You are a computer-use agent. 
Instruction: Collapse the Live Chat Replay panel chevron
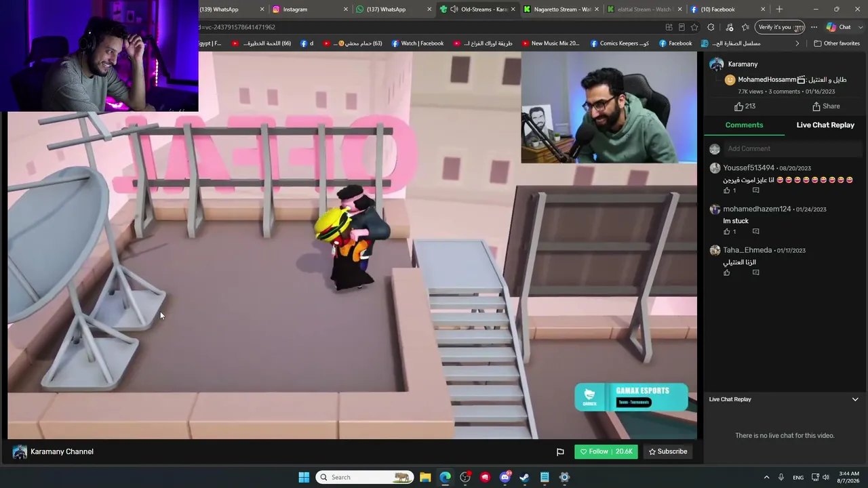pos(855,400)
